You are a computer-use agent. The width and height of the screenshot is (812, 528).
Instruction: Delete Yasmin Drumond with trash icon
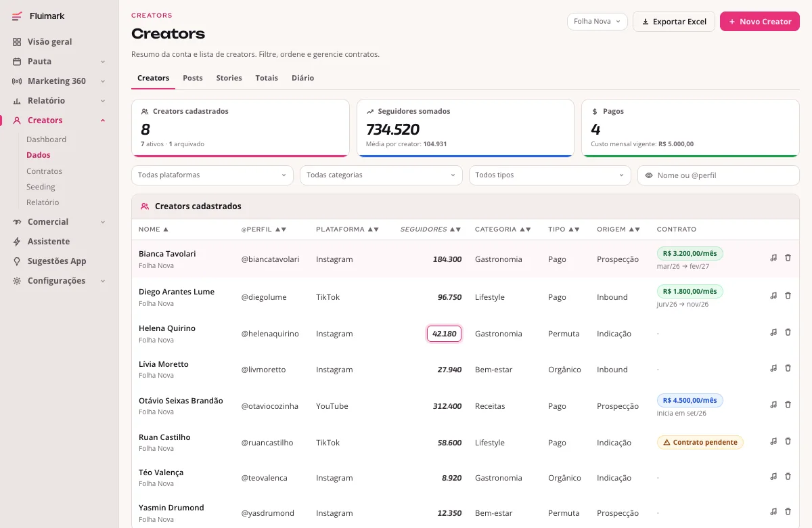pyautogui.click(x=788, y=512)
